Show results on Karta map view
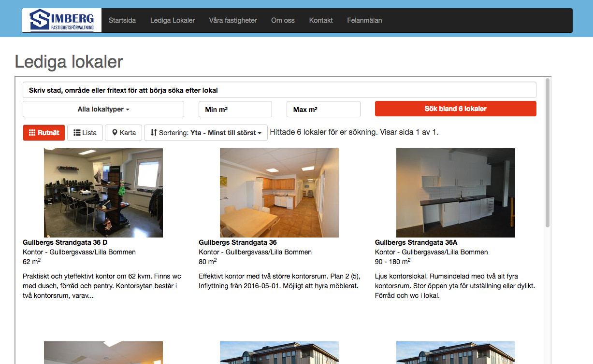 124,133
